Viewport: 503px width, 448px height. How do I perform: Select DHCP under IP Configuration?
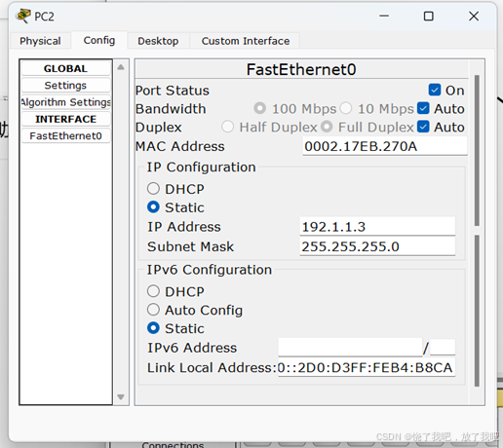tap(153, 189)
